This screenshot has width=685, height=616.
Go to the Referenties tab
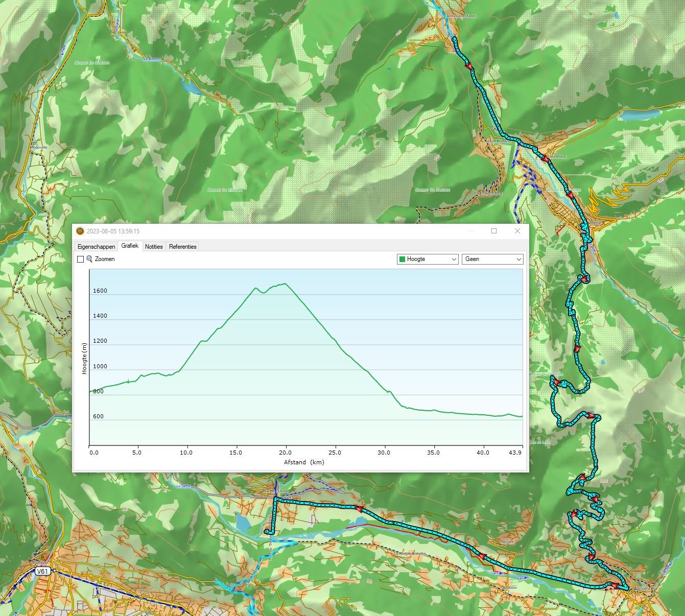(x=182, y=247)
